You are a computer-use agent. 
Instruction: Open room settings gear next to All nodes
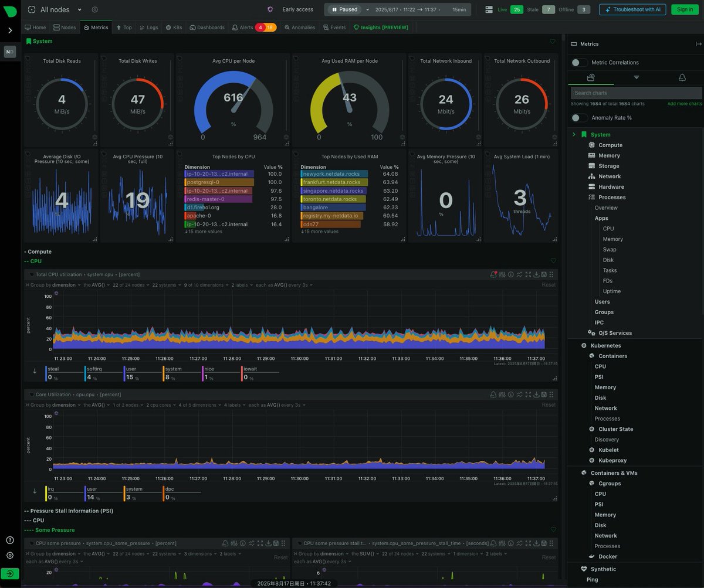(x=95, y=9)
